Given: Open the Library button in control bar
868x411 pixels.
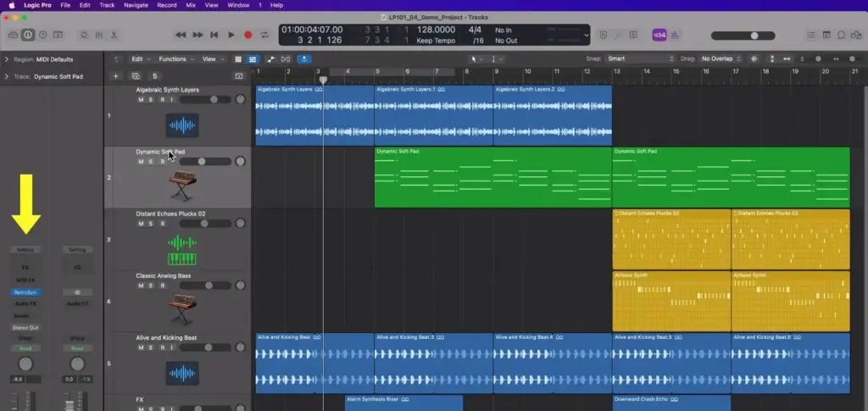Looking at the screenshot, I should click(x=13, y=35).
